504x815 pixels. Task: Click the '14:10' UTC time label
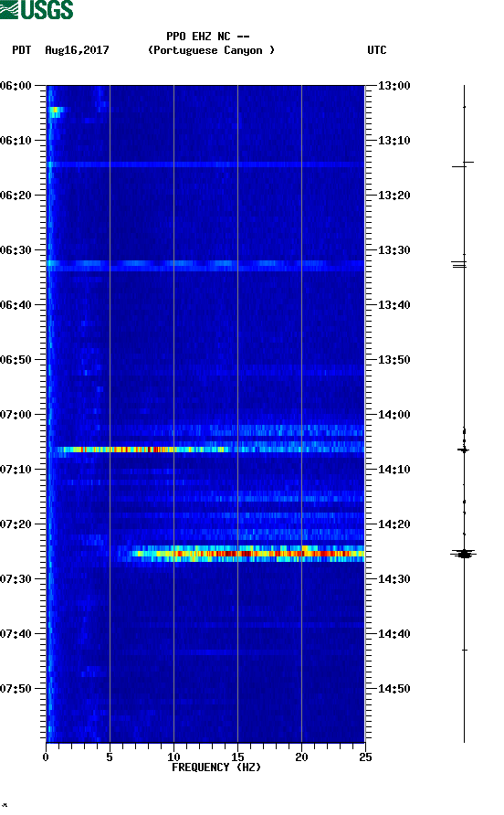coord(394,470)
